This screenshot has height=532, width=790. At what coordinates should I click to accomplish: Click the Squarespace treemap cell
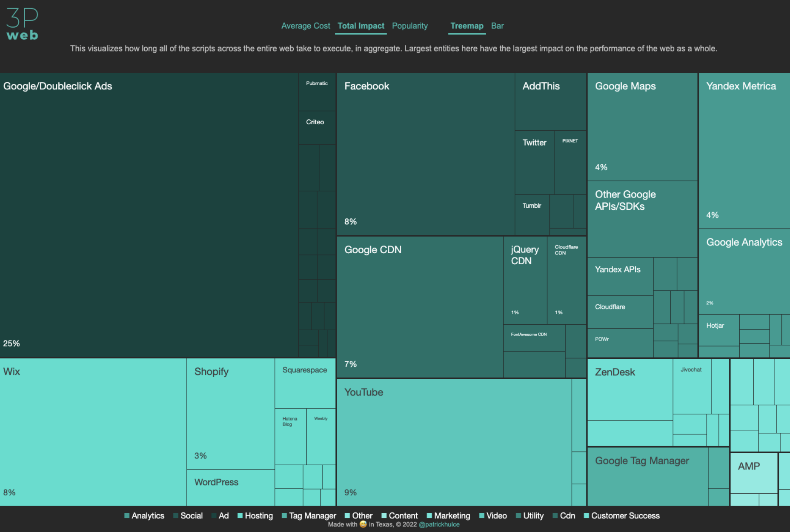[305, 383]
